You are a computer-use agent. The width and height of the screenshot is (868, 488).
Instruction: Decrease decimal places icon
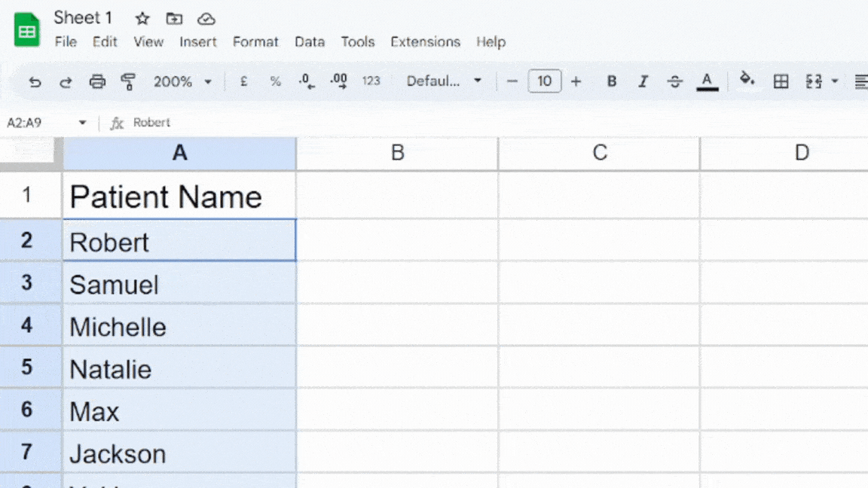(x=306, y=81)
